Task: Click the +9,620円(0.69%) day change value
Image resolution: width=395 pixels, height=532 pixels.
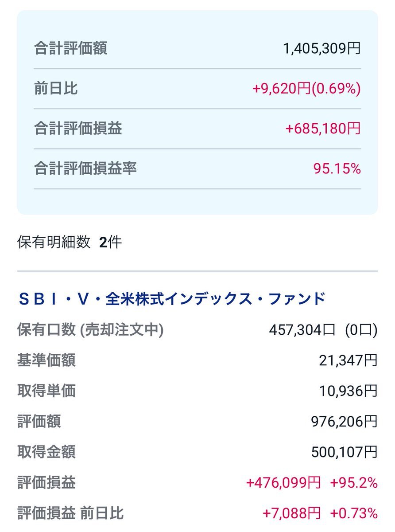Action: pos(306,89)
